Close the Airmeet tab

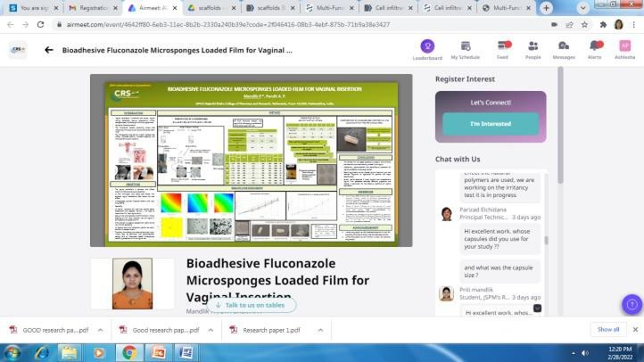pyautogui.click(x=175, y=8)
